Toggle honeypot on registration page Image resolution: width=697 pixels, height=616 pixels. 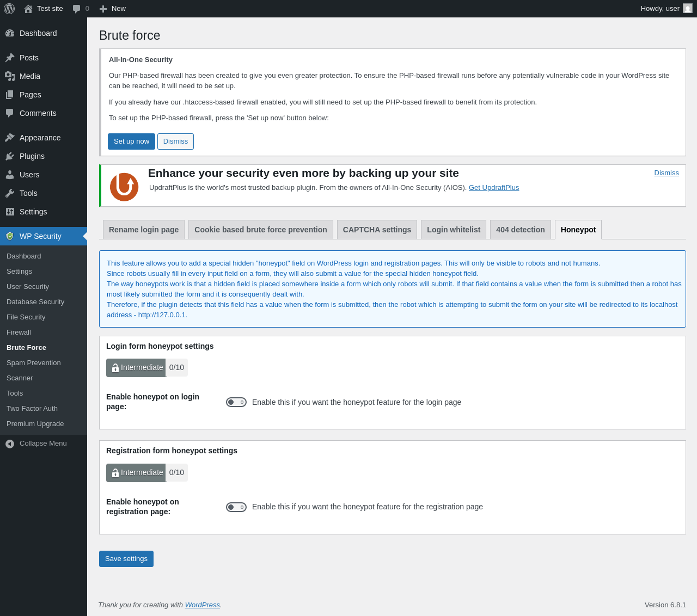pos(236,507)
